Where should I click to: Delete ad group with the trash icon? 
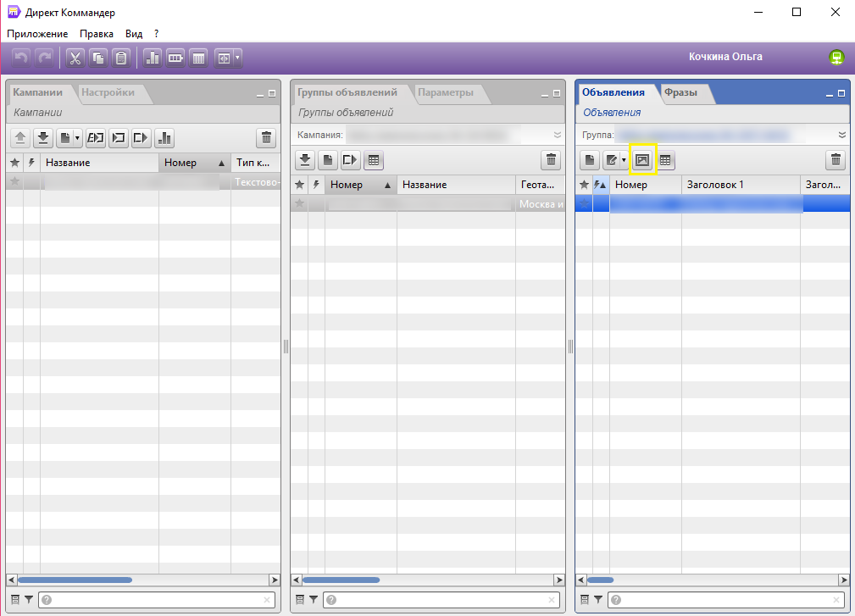pyautogui.click(x=551, y=160)
